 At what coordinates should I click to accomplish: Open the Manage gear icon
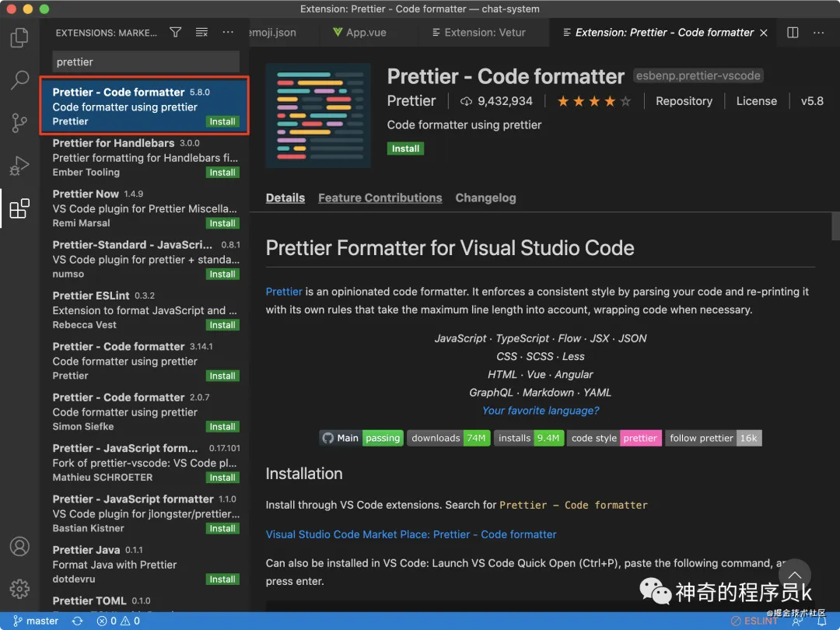click(x=19, y=588)
